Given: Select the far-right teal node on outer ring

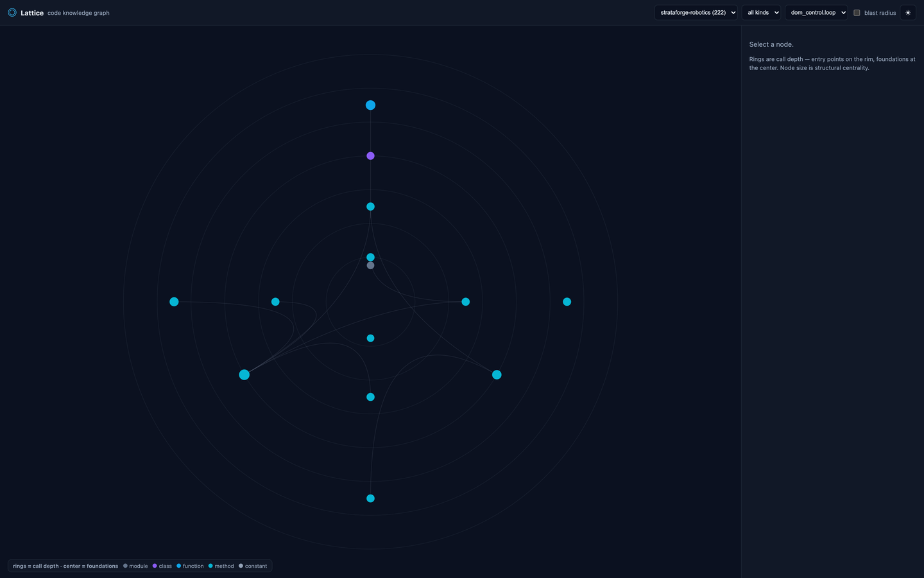Looking at the screenshot, I should pyautogui.click(x=567, y=302).
